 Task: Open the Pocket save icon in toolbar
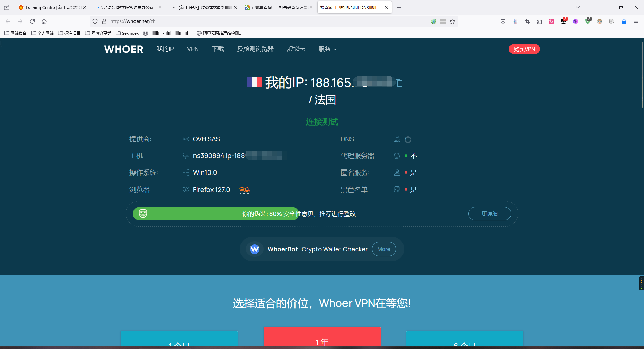coord(503,21)
